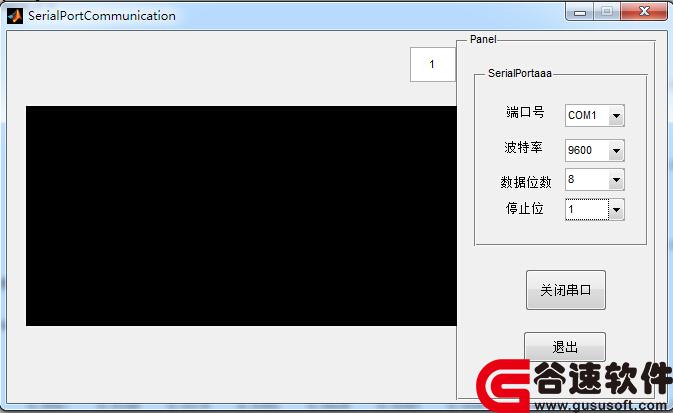
Task: Click the 停止位 label
Action: pos(524,208)
